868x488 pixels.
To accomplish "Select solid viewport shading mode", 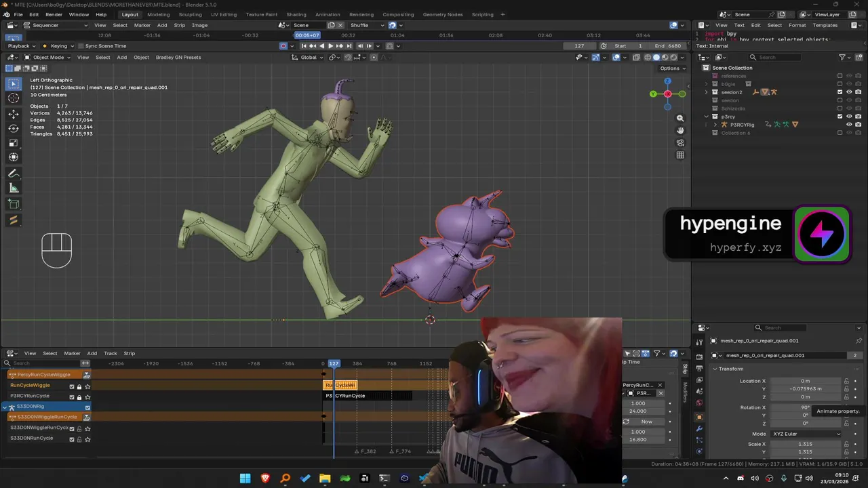I will (x=656, y=58).
